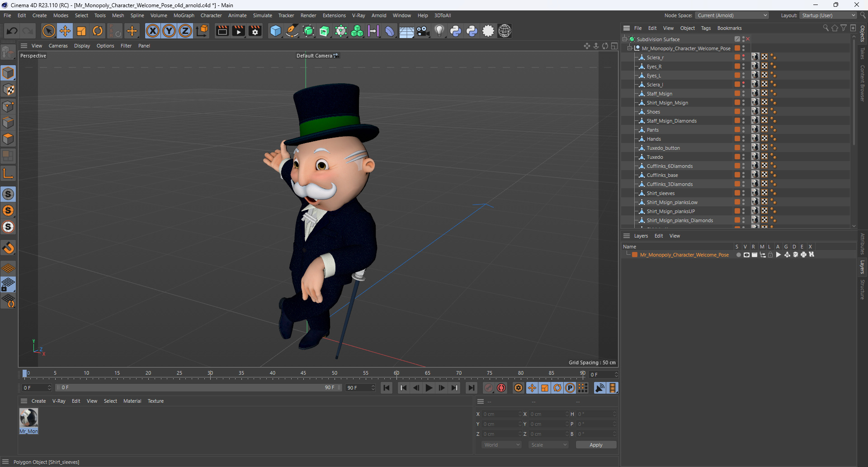This screenshot has height=467, width=868.
Task: Click the Spline Pen tool icon
Action: tap(292, 31)
